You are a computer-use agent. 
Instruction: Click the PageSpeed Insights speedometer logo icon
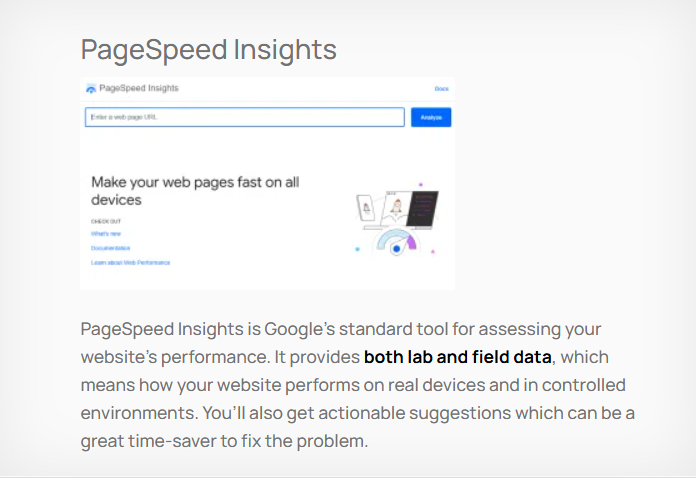click(91, 89)
